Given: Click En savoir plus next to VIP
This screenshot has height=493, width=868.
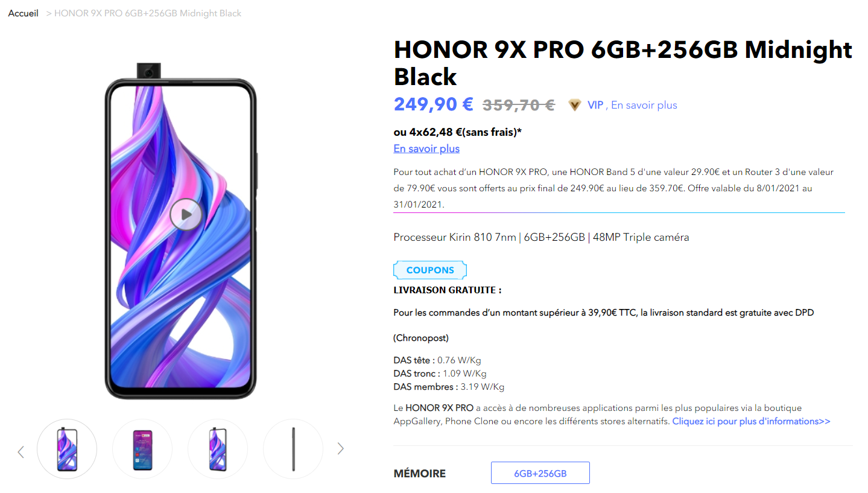Looking at the screenshot, I should tap(644, 105).
